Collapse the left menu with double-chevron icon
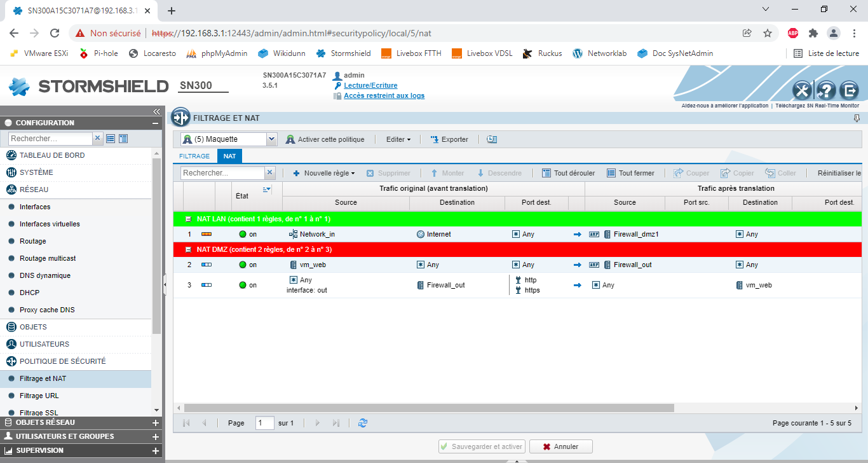The width and height of the screenshot is (868, 463). click(x=156, y=111)
